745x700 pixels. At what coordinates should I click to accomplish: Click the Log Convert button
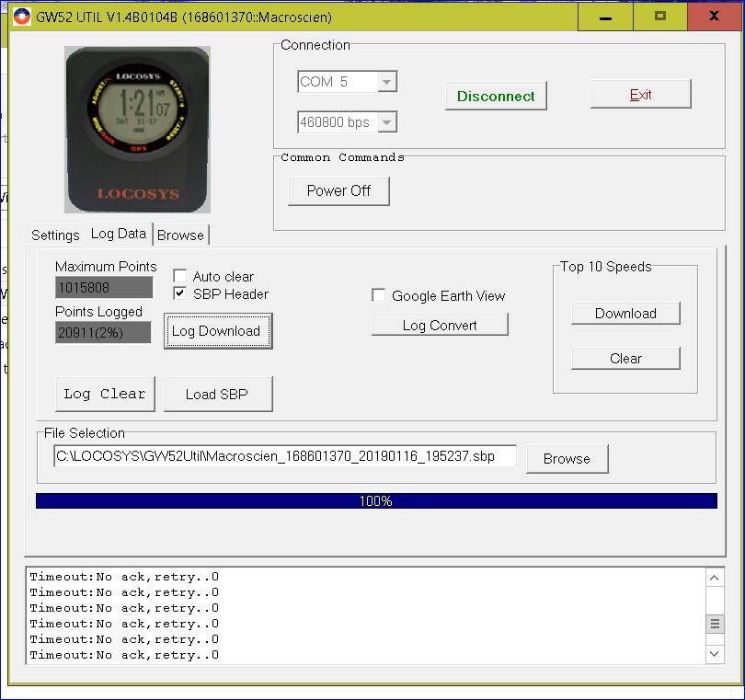(440, 325)
